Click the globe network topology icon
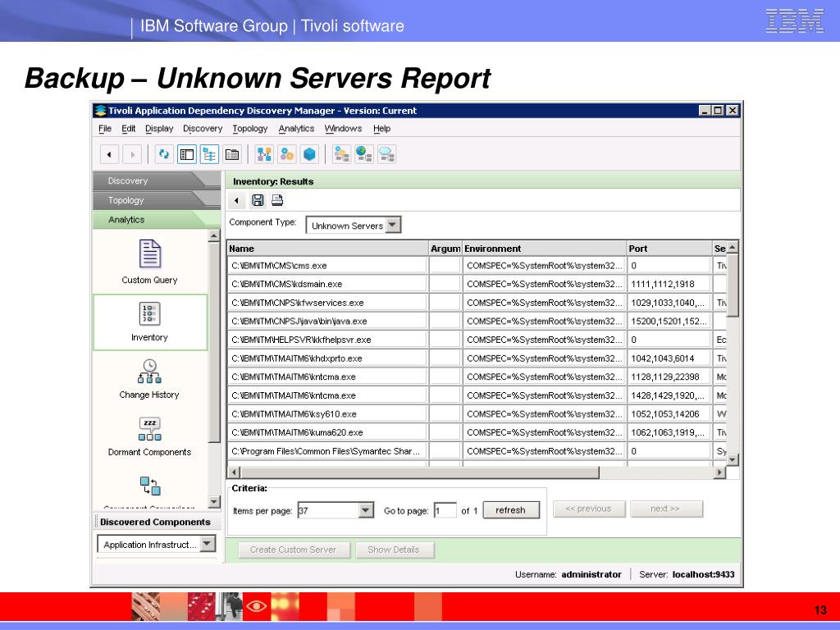This screenshot has height=630, width=840. [363, 154]
